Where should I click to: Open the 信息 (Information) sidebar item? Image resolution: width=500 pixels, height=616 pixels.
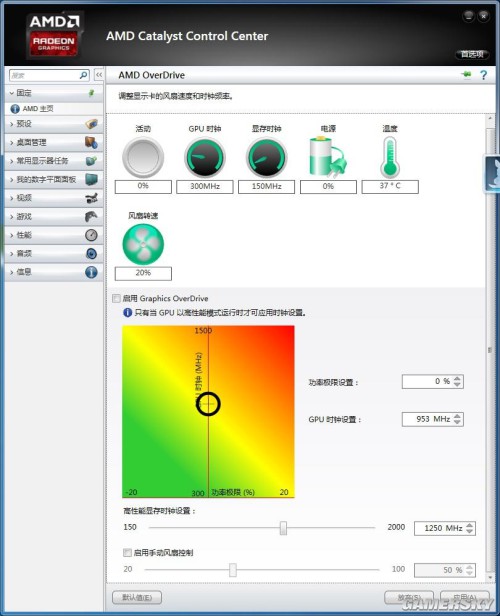click(54, 272)
